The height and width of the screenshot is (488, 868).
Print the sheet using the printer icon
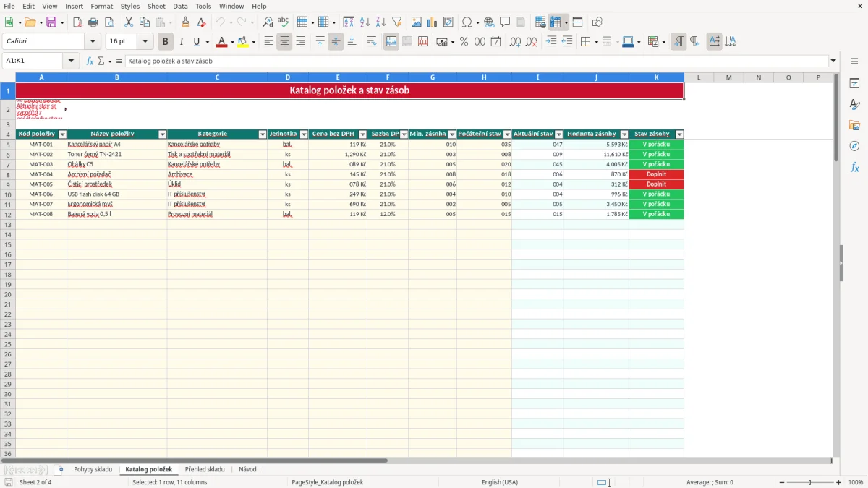[93, 22]
